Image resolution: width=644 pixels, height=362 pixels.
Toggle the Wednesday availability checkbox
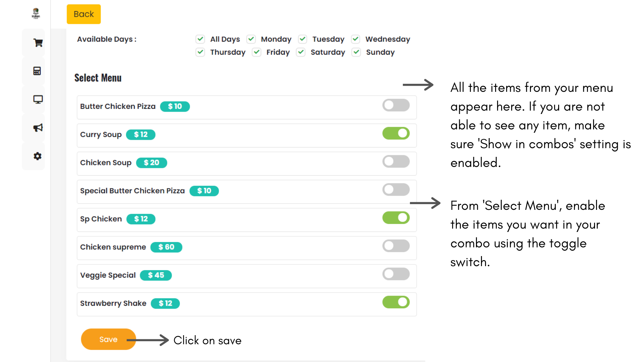tap(356, 39)
